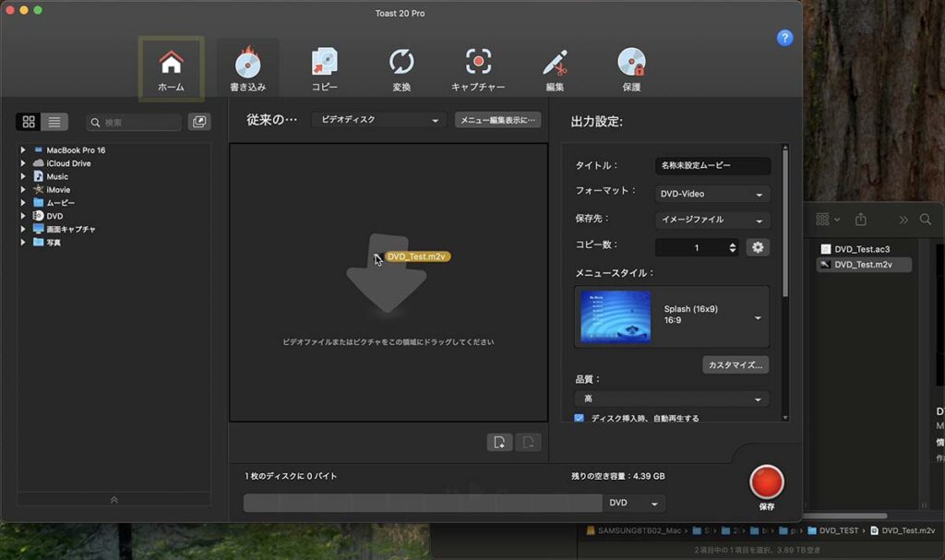The image size is (945, 560).
Task: Click the Finder share icon
Action: tap(861, 220)
